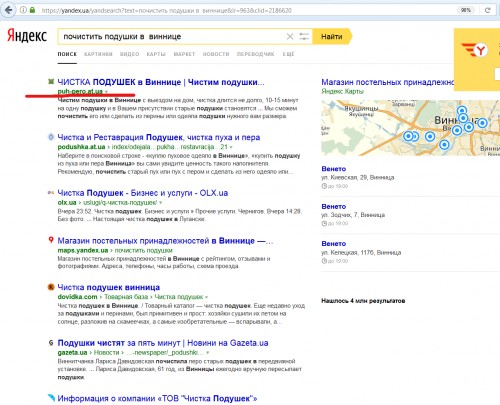Open the Яндекс logo homepage
This screenshot has width=500, height=405.
pos(27,35)
